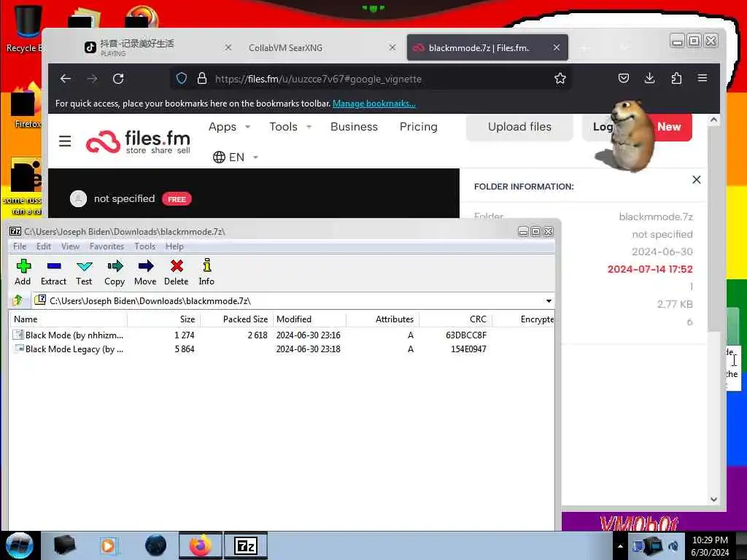Click the 7-Zip Copy toolbar icon
The width and height of the screenshot is (747, 560).
click(x=115, y=266)
